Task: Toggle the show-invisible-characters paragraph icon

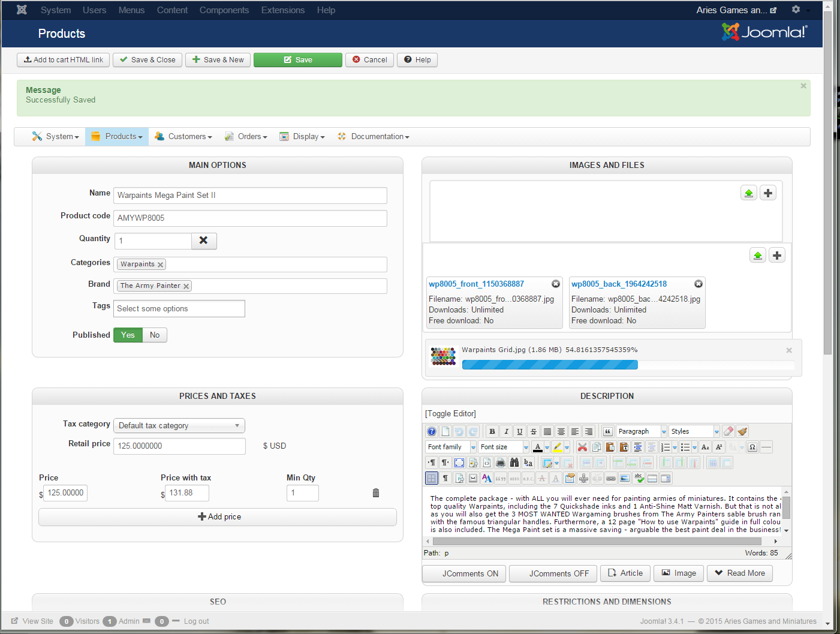Action: pyautogui.click(x=445, y=478)
